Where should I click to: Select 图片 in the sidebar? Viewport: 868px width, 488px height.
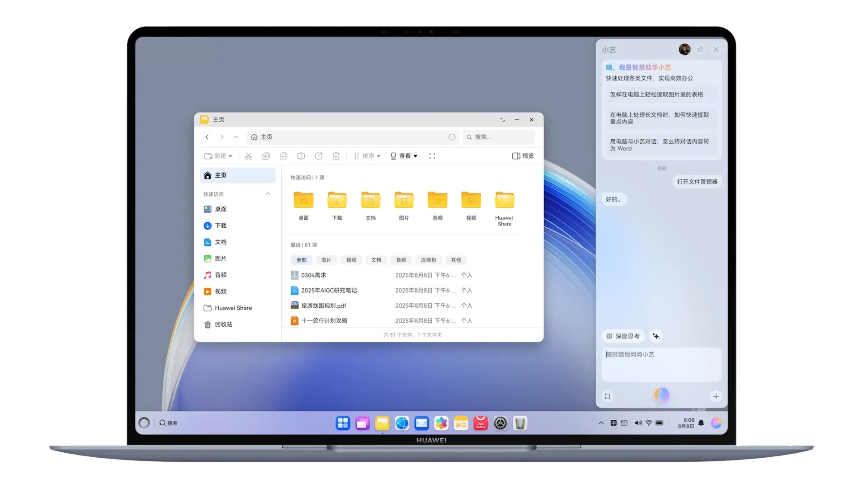point(237,258)
